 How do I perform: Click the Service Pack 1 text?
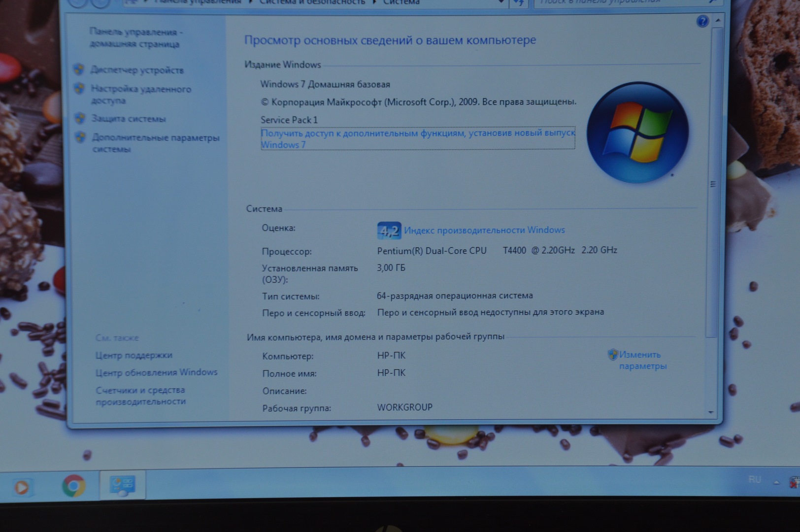point(289,120)
